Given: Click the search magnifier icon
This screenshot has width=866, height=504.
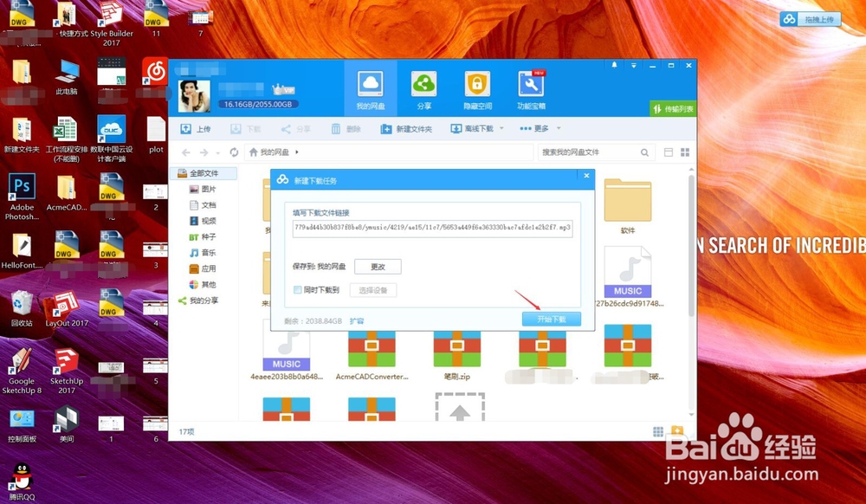Looking at the screenshot, I should (x=644, y=152).
